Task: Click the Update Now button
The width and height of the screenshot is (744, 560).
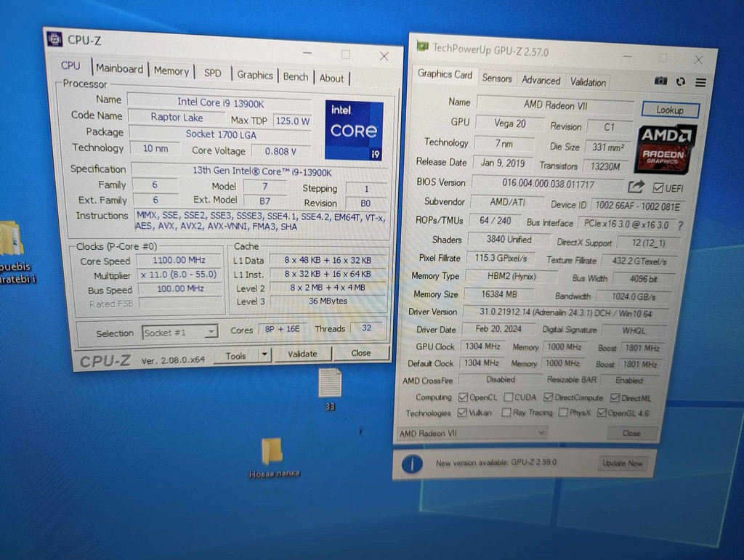Action: pyautogui.click(x=623, y=463)
